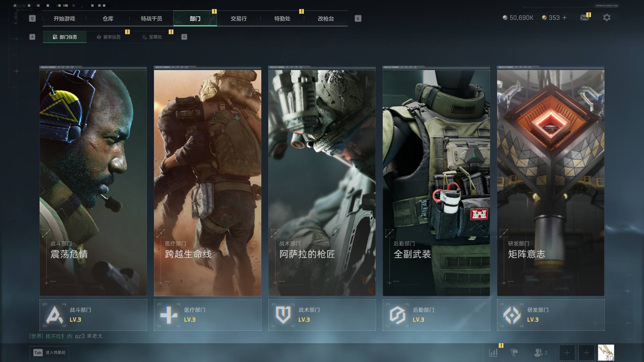Click the 后勤部门 hexagon emblem icon
The width and height of the screenshot is (644, 362).
point(397,315)
